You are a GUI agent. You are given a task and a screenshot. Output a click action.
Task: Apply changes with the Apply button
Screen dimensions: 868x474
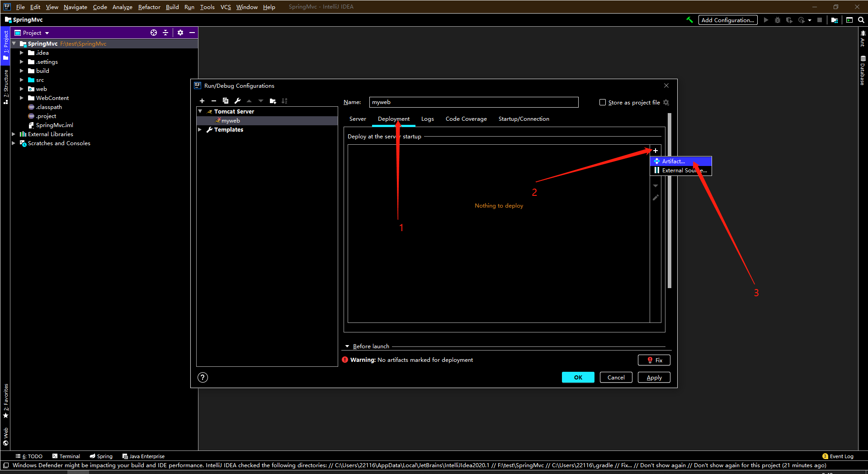tap(654, 377)
